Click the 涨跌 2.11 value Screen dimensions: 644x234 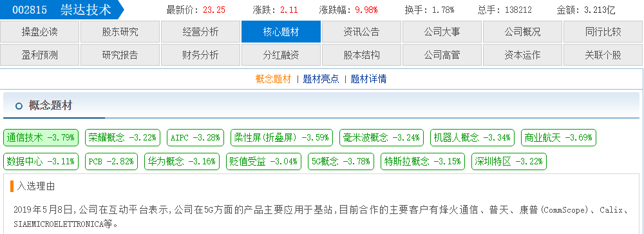(289, 10)
